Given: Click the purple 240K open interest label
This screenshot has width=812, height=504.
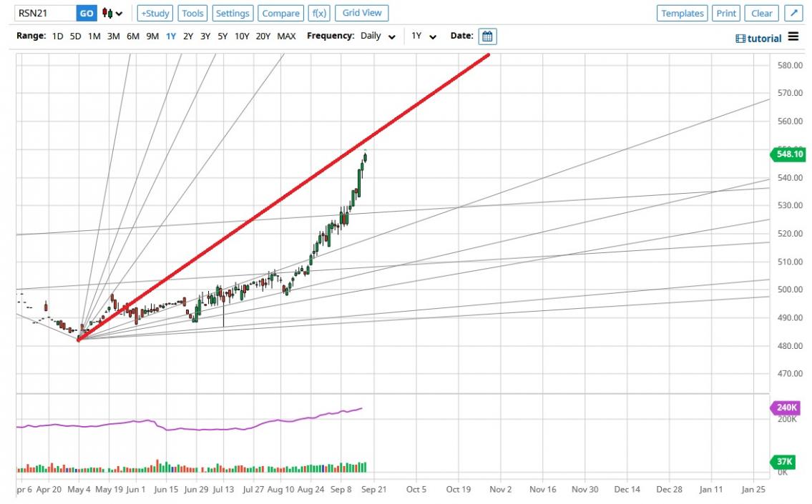Looking at the screenshot, I should click(x=788, y=407).
